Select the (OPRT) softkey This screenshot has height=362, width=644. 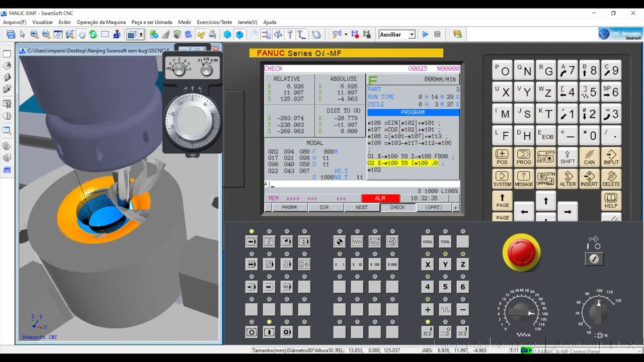click(434, 207)
